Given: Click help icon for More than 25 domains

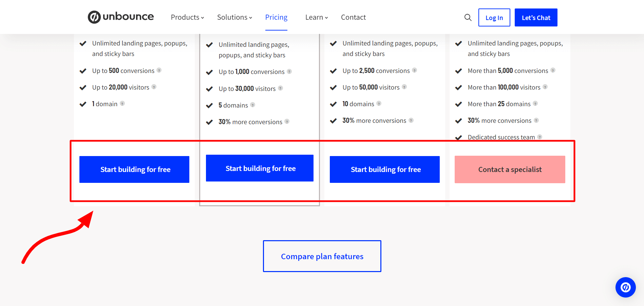Looking at the screenshot, I should (535, 103).
